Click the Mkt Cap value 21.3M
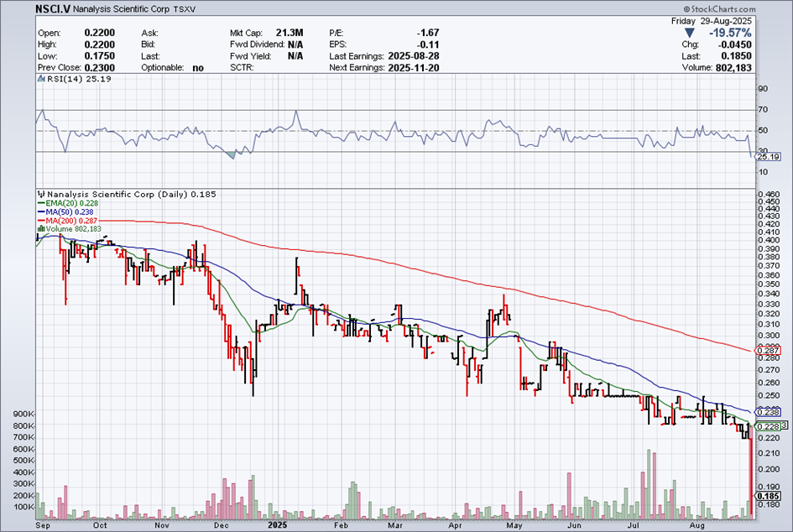Screen dimensions: 793x532 [x=290, y=33]
